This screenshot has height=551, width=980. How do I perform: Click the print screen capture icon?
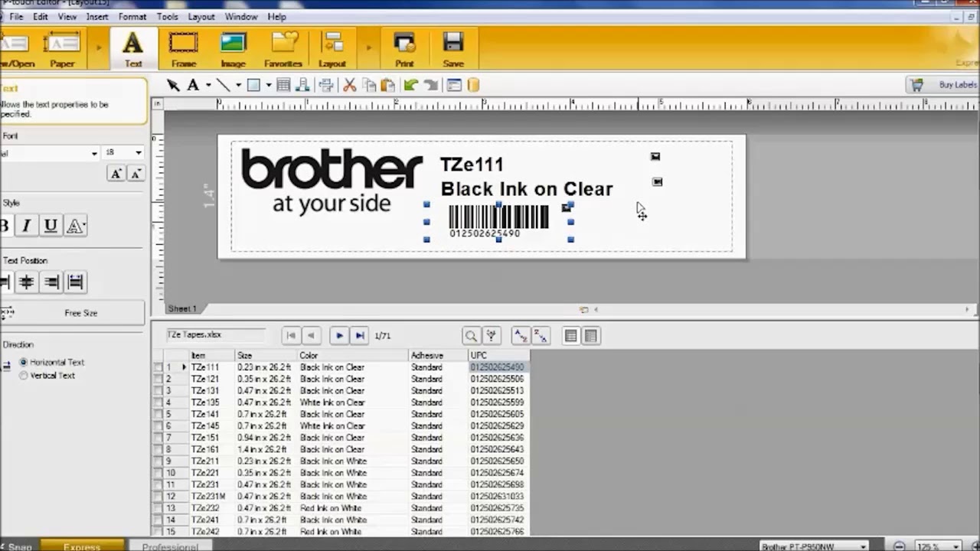pyautogui.click(x=325, y=85)
